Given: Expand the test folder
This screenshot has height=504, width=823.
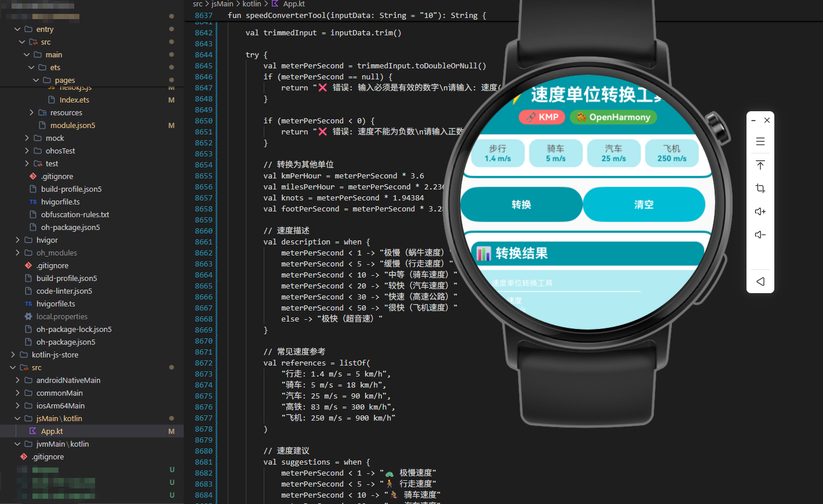Looking at the screenshot, I should [x=26, y=163].
